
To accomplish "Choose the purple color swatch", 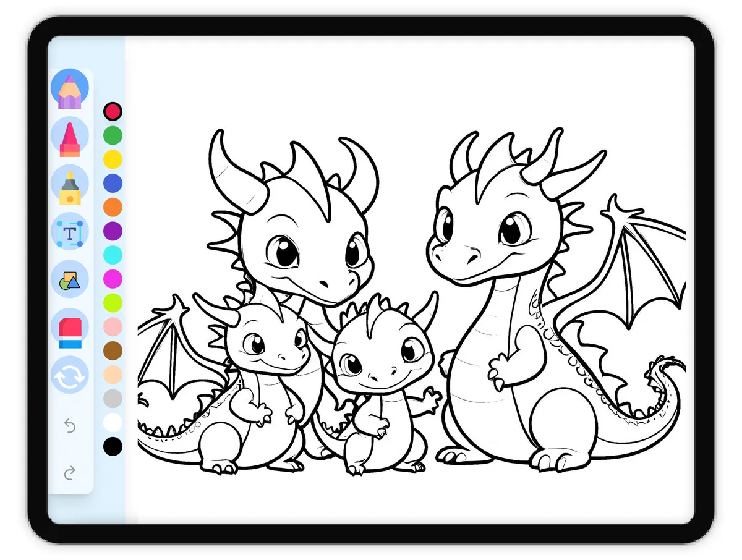I will point(113,231).
